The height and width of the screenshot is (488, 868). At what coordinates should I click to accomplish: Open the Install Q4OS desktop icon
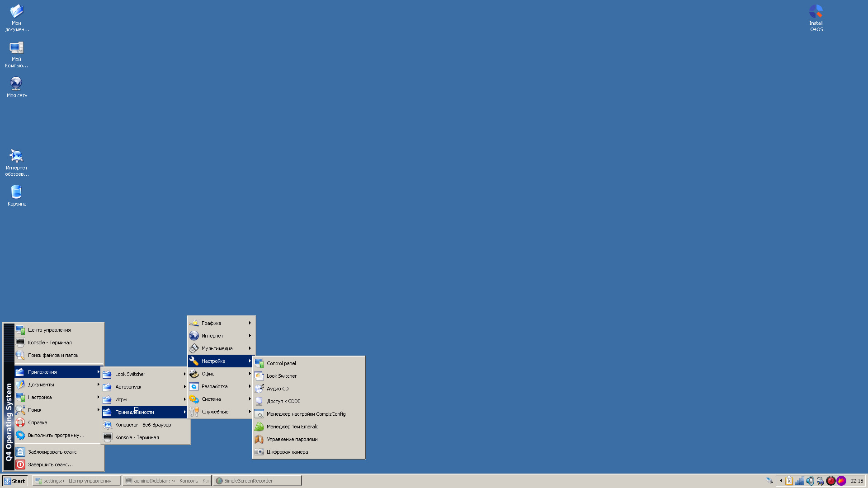pos(816,17)
